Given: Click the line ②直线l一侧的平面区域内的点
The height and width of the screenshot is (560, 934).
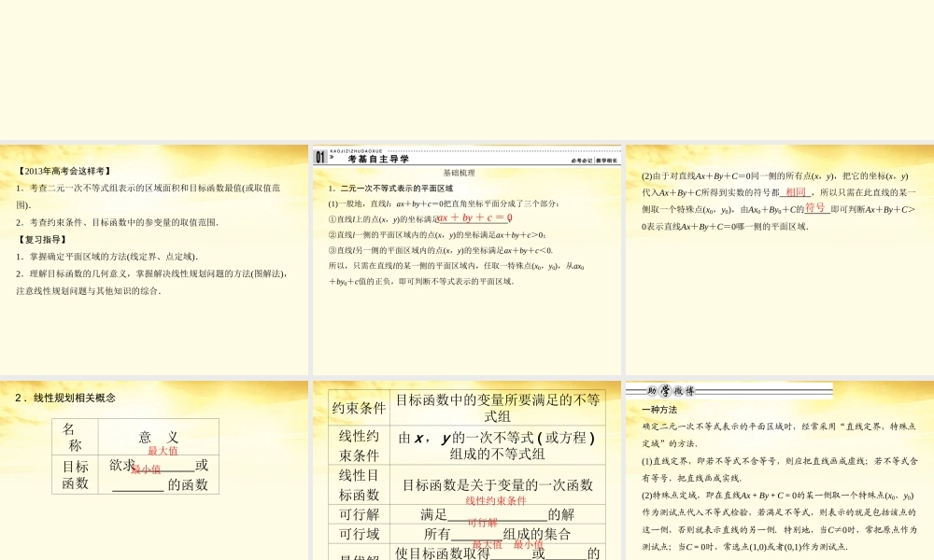Looking at the screenshot, I should [x=437, y=234].
